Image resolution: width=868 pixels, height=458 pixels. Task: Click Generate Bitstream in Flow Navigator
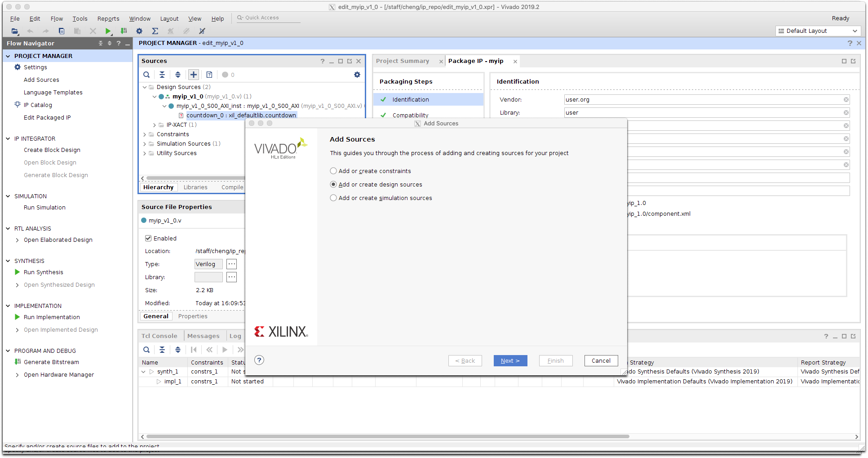(51, 362)
